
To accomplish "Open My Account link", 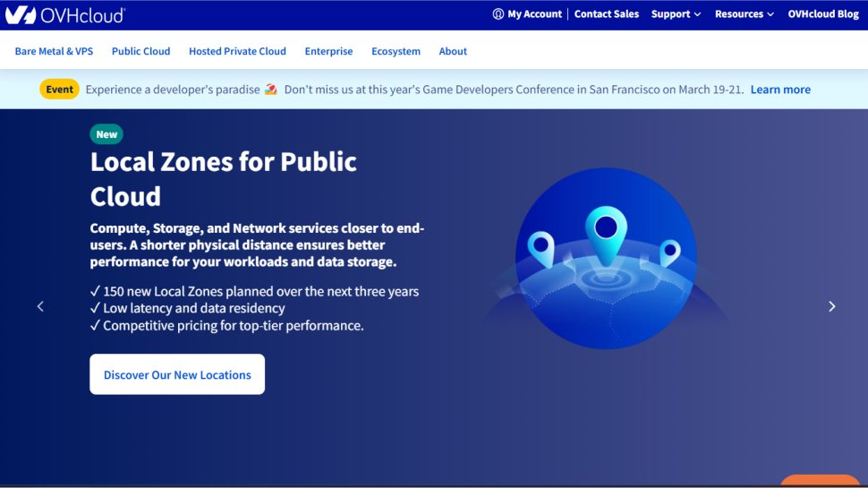I will (x=534, y=14).
